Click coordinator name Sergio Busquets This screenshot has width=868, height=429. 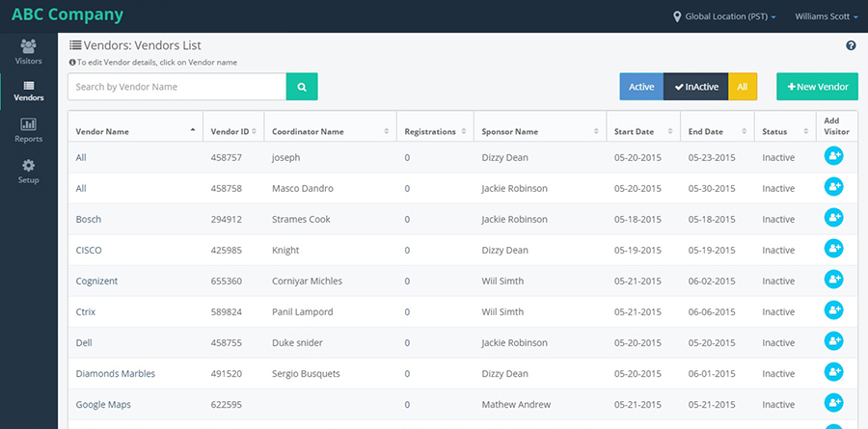(x=306, y=374)
